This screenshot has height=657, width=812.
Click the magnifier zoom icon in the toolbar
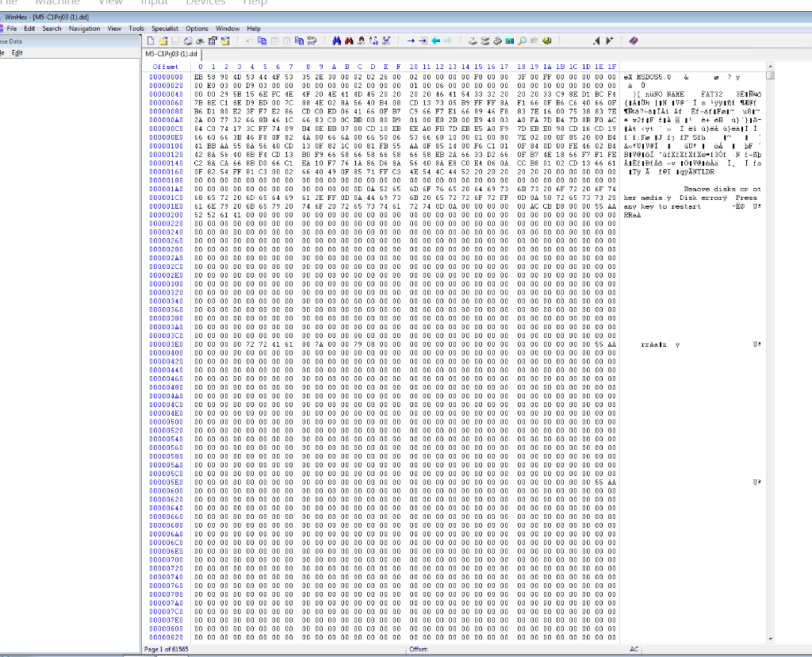pyautogui.click(x=523, y=40)
